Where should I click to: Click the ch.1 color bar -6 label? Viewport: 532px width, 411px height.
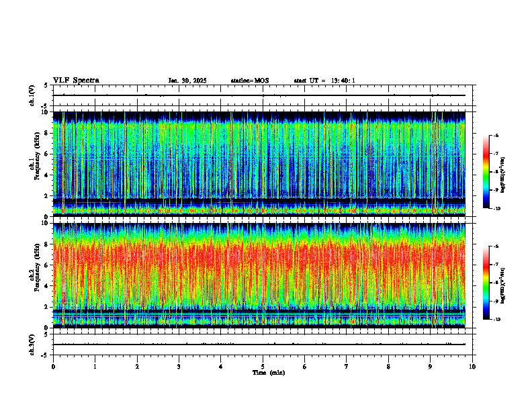pyautogui.click(x=496, y=135)
